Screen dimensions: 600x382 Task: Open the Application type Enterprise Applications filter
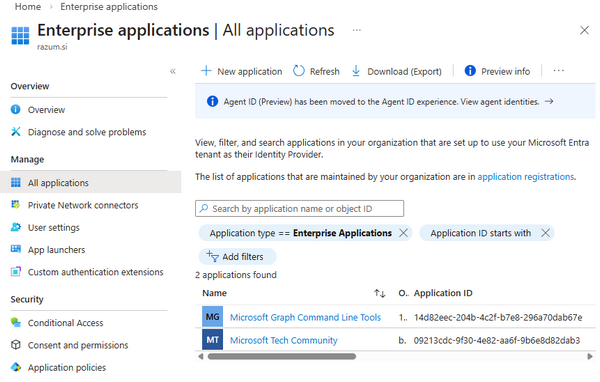(x=300, y=233)
